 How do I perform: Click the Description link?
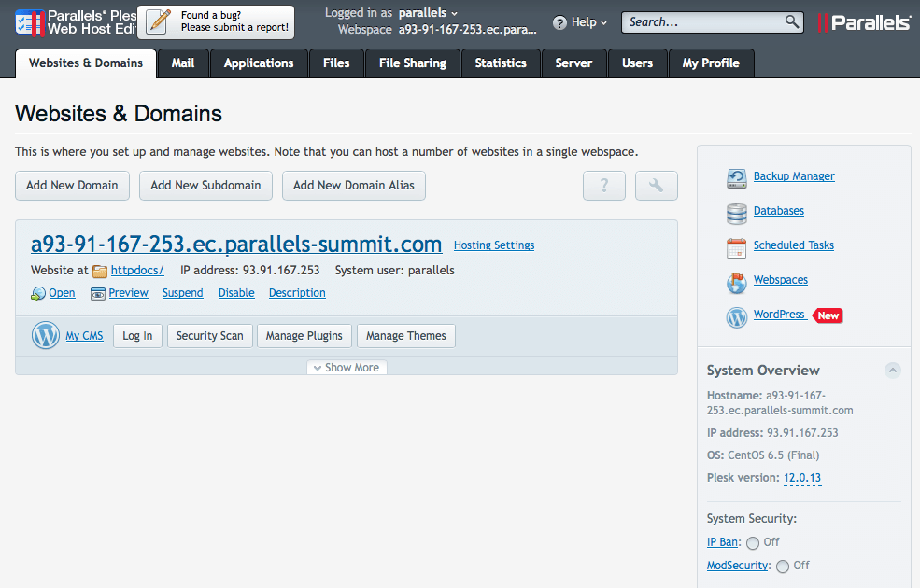(297, 293)
